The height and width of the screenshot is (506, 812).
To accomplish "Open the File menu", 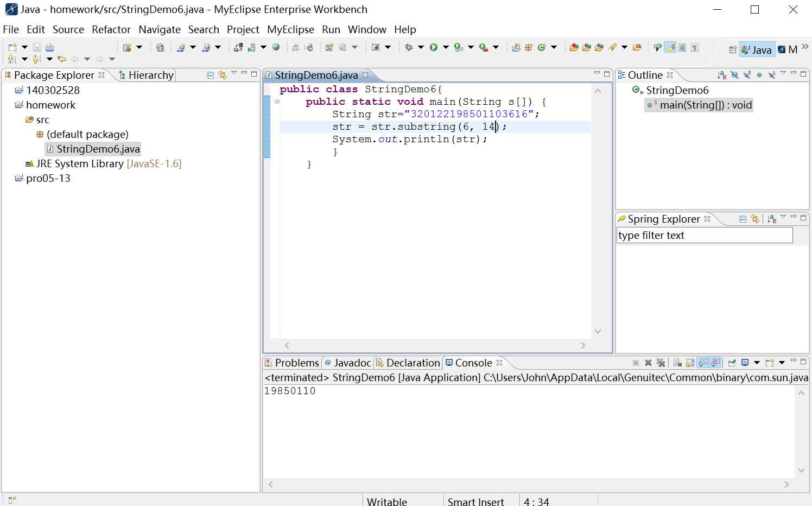I will (x=11, y=29).
